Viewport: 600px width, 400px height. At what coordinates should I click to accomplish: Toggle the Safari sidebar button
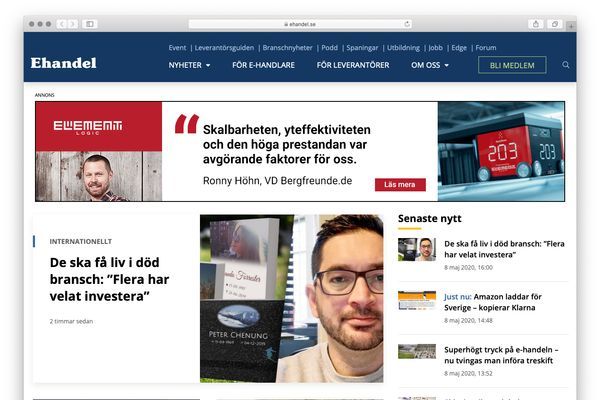(x=90, y=23)
